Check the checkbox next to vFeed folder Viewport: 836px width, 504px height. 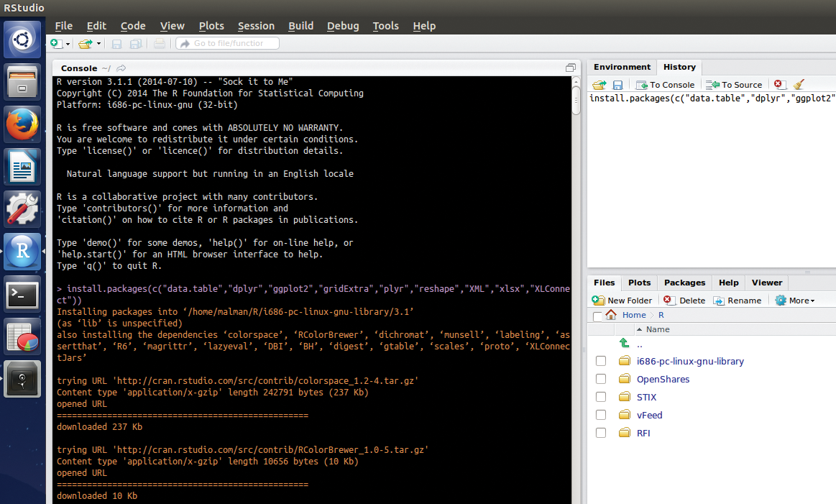(600, 414)
